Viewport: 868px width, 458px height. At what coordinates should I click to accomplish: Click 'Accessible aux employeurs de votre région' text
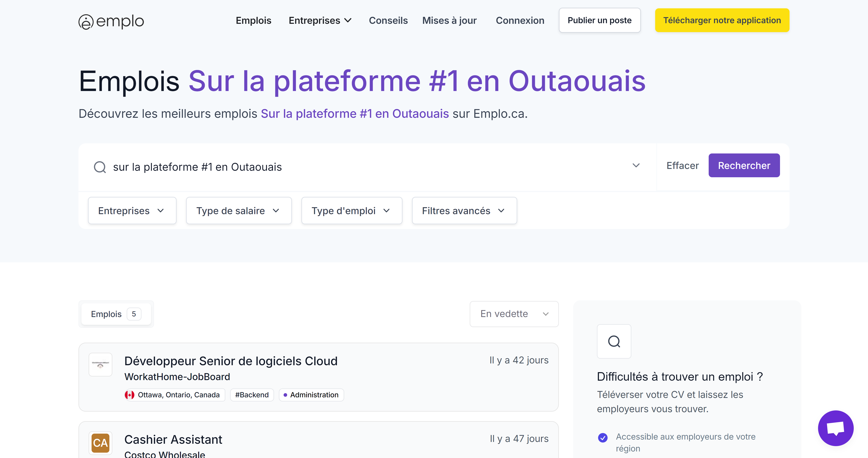pos(685,443)
